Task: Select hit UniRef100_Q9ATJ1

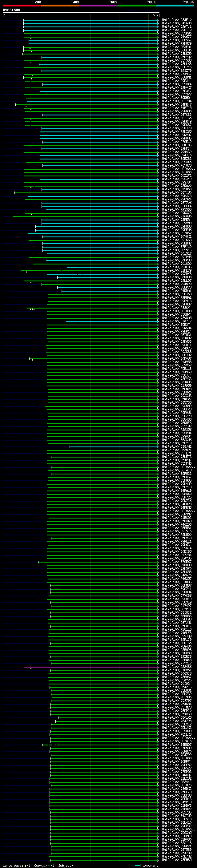Action: [177, 26]
